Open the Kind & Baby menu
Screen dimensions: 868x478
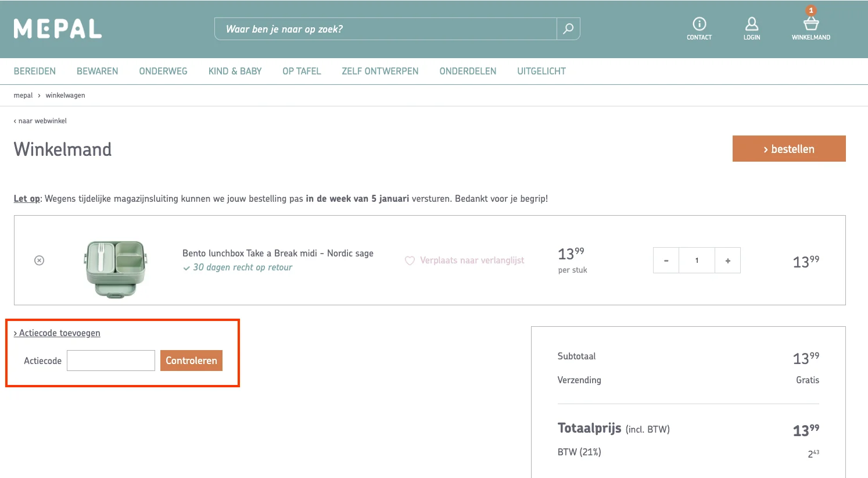(235, 71)
